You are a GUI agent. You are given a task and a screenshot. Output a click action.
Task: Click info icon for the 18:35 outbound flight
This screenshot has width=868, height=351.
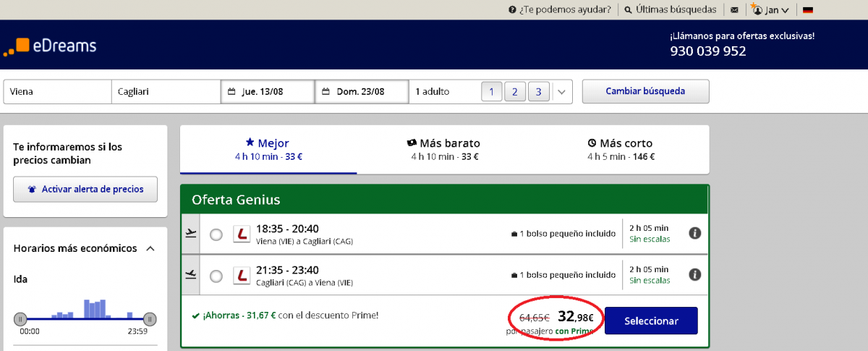[x=694, y=234]
